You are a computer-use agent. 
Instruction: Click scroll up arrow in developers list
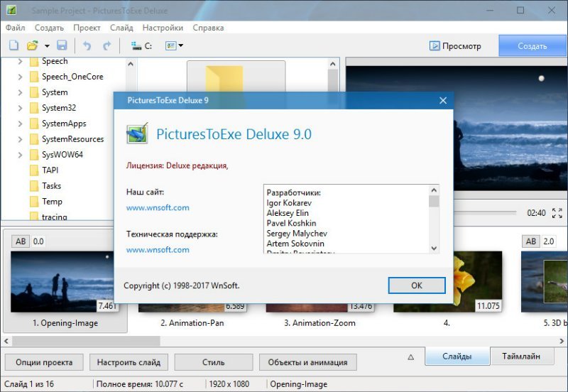coord(434,190)
